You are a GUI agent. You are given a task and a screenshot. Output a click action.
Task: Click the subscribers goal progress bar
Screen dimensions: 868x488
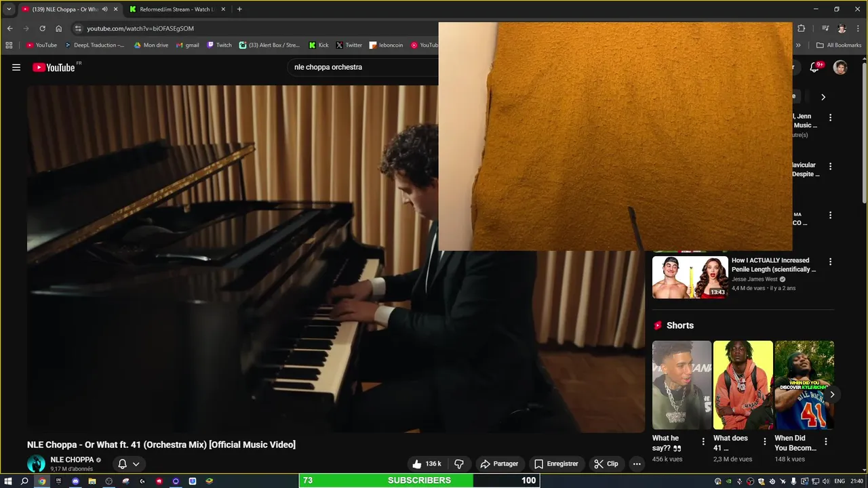(x=419, y=481)
